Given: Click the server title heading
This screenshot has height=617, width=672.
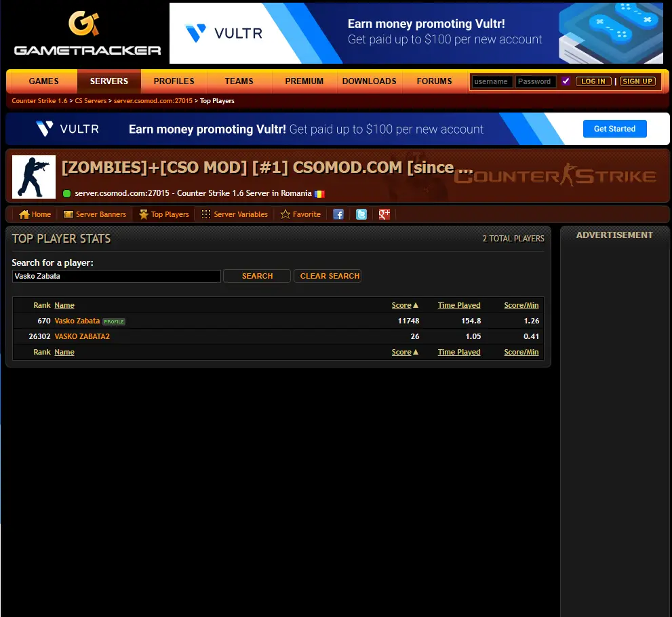Looking at the screenshot, I should coord(266,167).
